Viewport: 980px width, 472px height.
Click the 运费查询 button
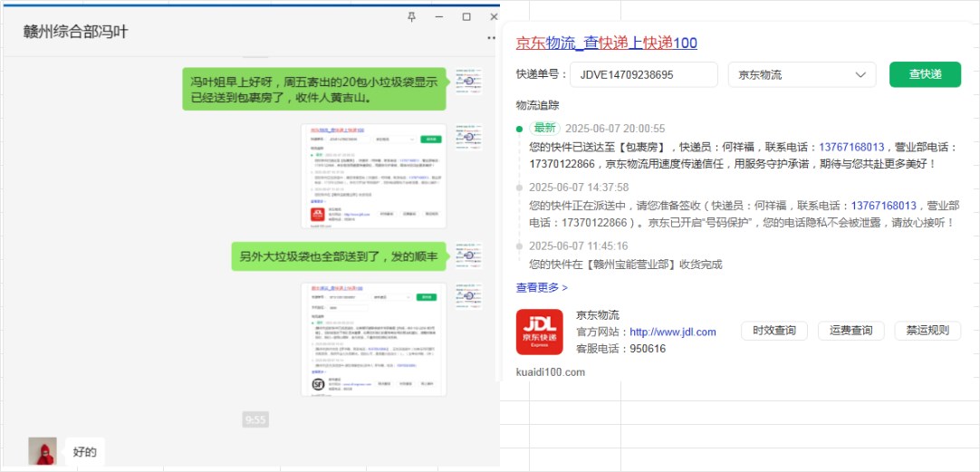tap(851, 331)
